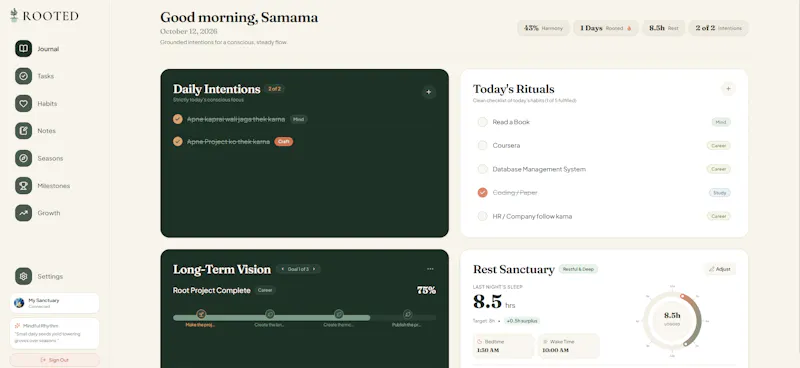Image resolution: width=800 pixels, height=368 pixels.
Task: Check the Database Management System ritual
Action: coord(482,169)
